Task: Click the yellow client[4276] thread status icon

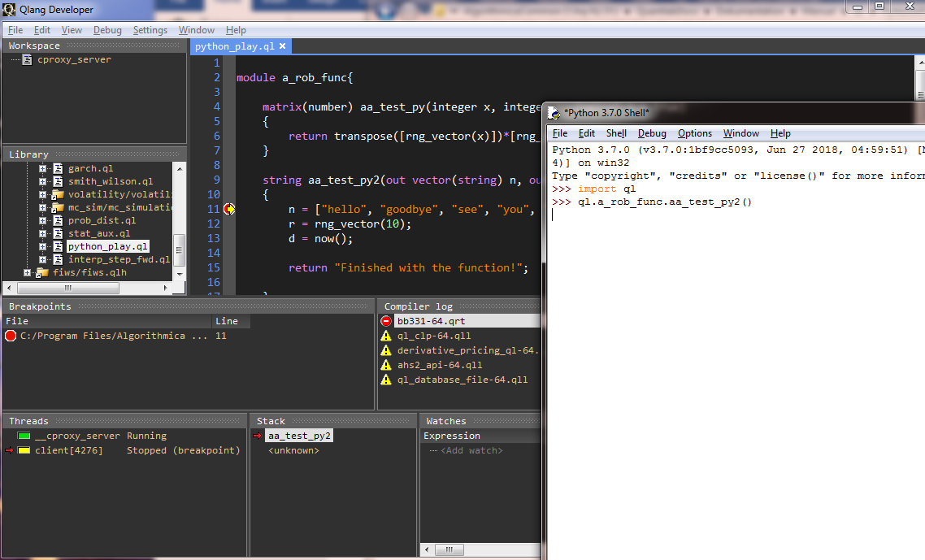Action: coord(24,451)
